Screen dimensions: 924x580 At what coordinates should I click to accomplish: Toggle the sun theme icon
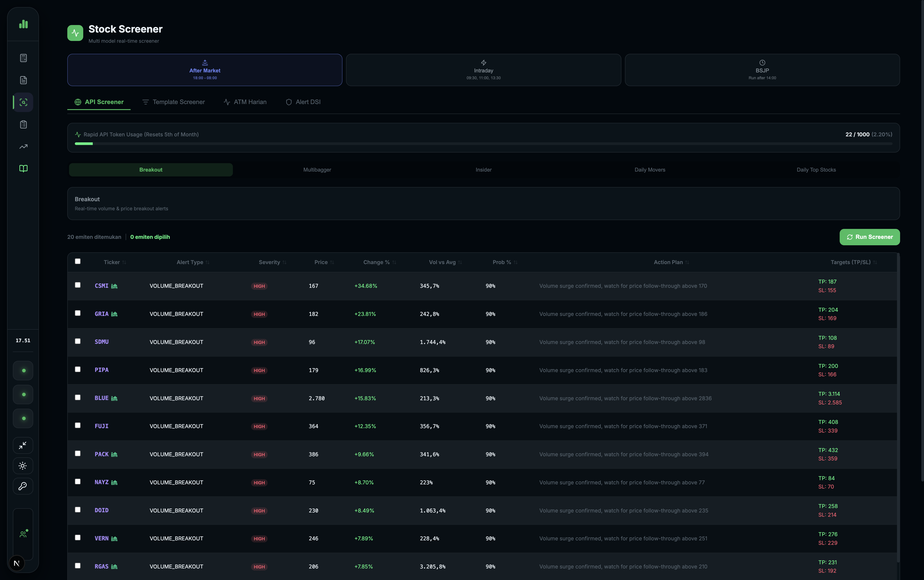coord(23,466)
